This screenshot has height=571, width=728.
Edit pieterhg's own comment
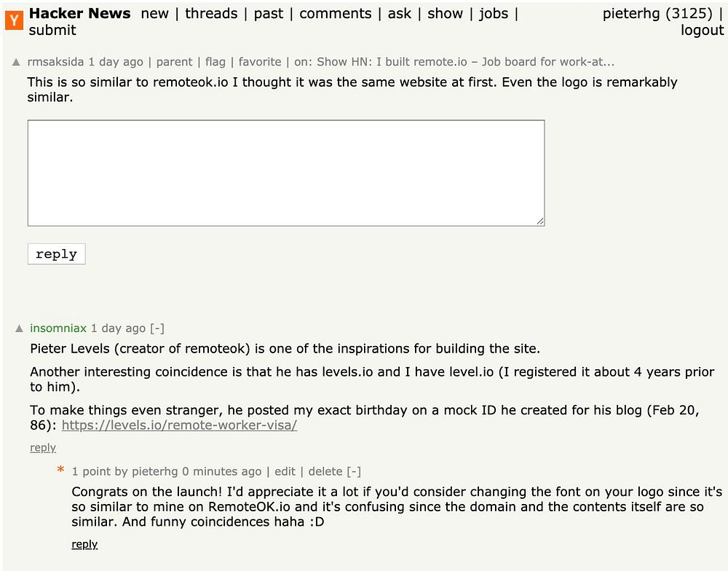pyautogui.click(x=285, y=471)
